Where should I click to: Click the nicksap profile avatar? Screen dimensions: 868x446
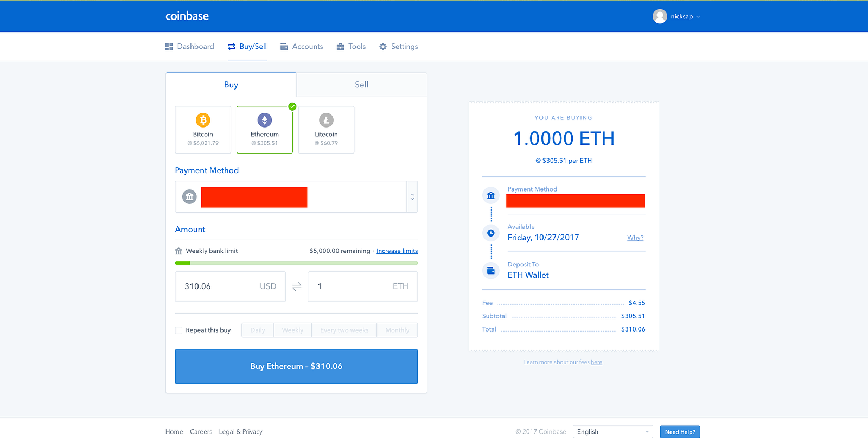(660, 16)
